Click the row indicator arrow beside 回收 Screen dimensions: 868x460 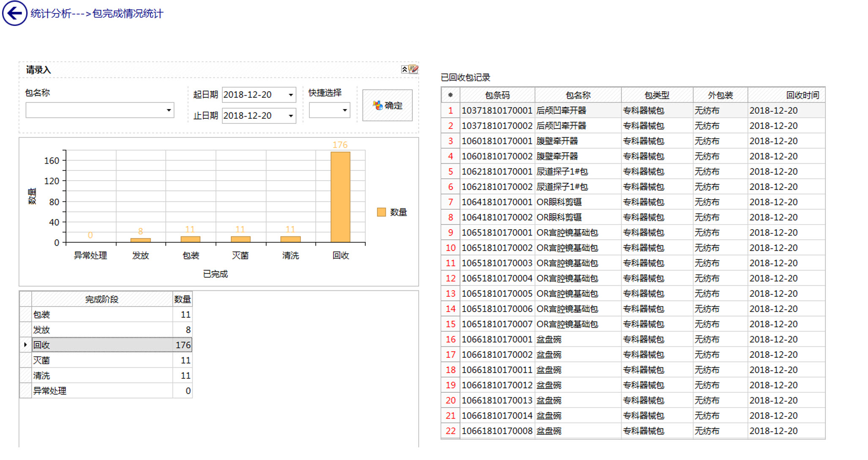pyautogui.click(x=25, y=345)
